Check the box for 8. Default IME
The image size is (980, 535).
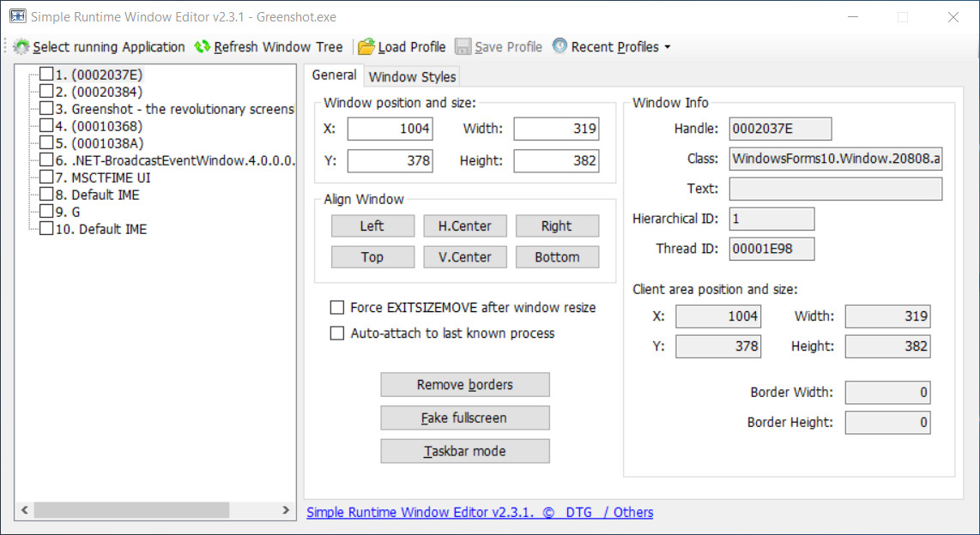pos(46,194)
